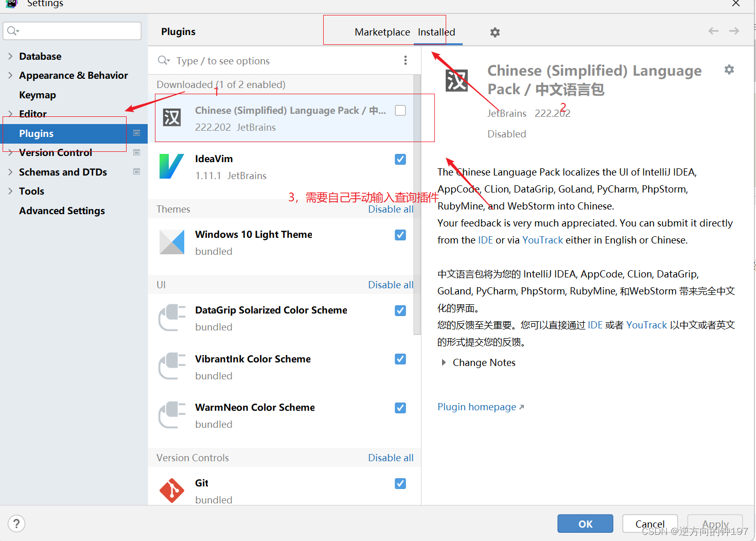Screen dimensions: 756x541
Task: Enable the Chinese Language Pack checkbox
Action: click(400, 110)
